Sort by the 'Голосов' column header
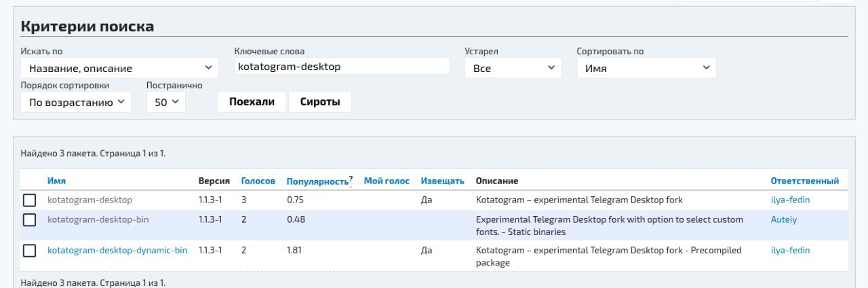The image size is (868, 288). point(258,181)
